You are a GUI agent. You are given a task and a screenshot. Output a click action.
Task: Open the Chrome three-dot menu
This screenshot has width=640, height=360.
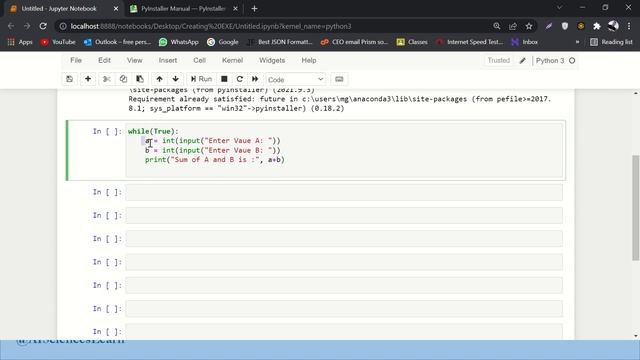click(x=629, y=26)
